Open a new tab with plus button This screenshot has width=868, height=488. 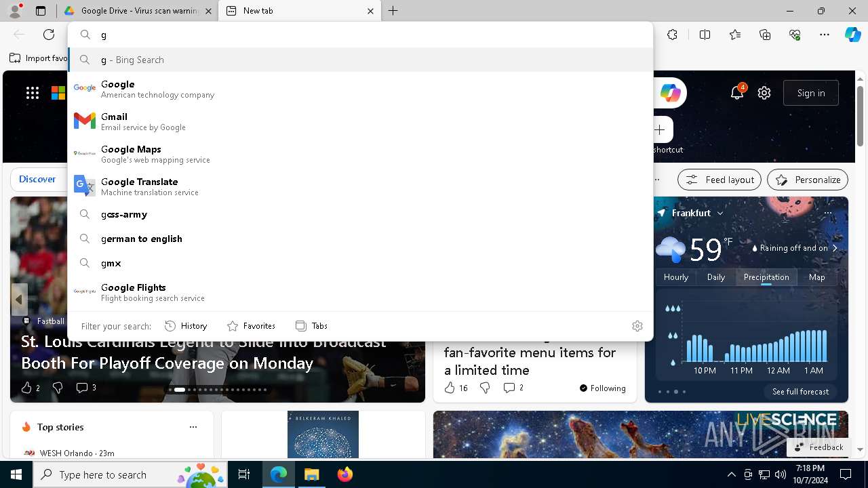(393, 11)
